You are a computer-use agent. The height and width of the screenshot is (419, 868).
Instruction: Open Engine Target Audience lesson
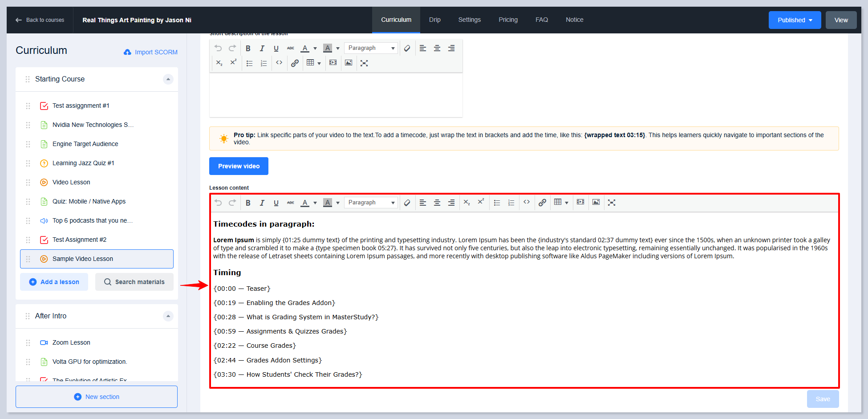85,144
